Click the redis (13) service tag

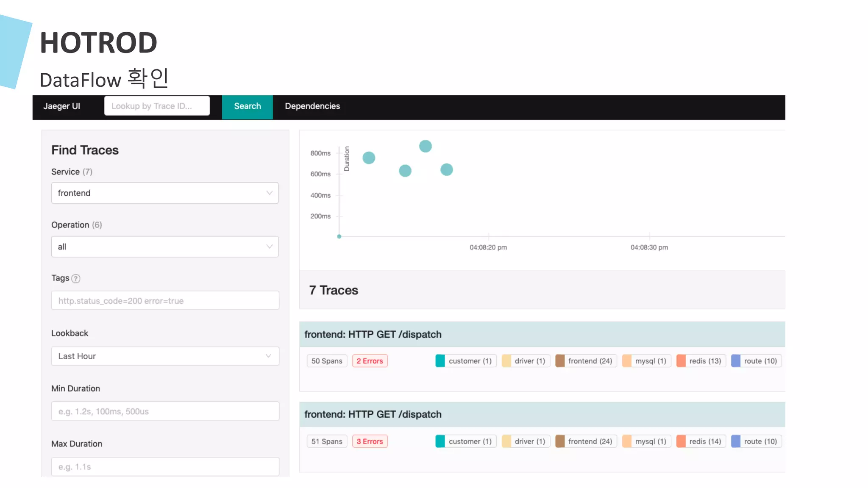(701, 361)
